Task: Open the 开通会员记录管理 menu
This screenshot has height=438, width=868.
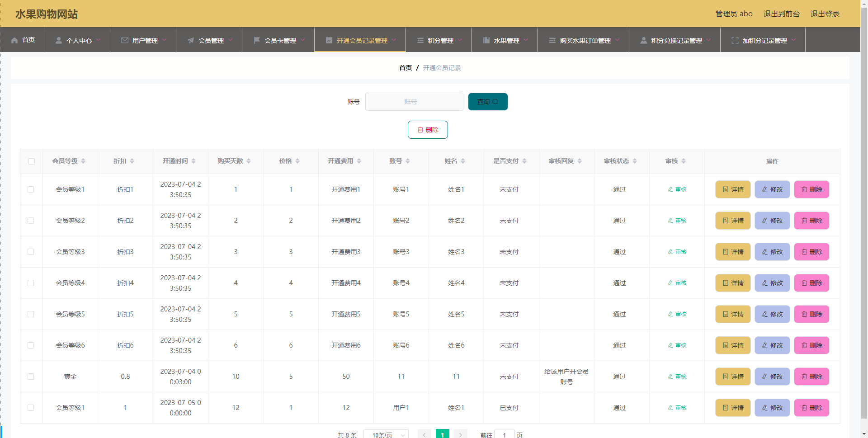Action: tap(360, 40)
